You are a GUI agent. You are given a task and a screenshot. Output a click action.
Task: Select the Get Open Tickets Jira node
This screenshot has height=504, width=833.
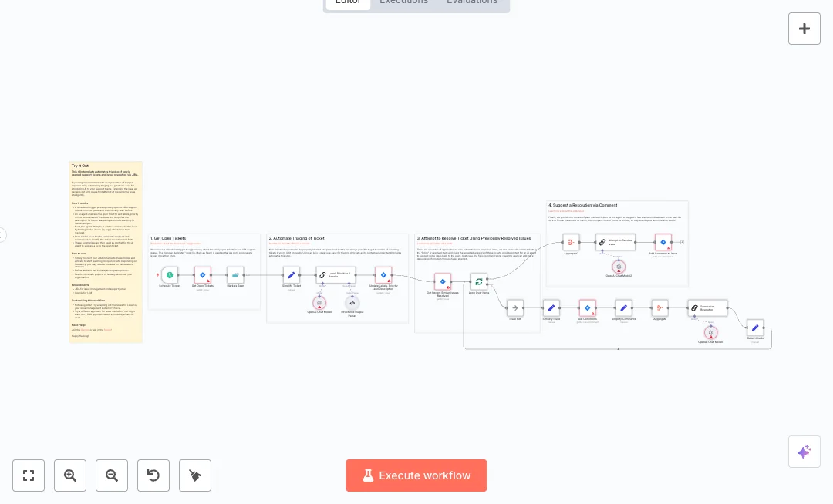click(202, 275)
